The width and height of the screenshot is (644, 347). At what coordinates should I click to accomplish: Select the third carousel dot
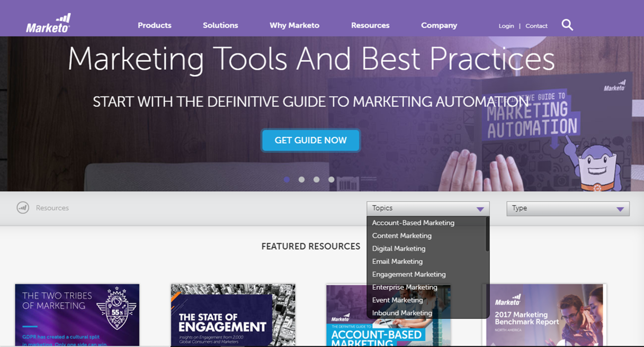pos(316,180)
